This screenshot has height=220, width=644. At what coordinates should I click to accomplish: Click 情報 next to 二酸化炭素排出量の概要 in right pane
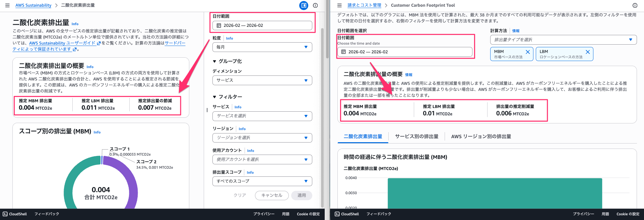[x=409, y=75]
